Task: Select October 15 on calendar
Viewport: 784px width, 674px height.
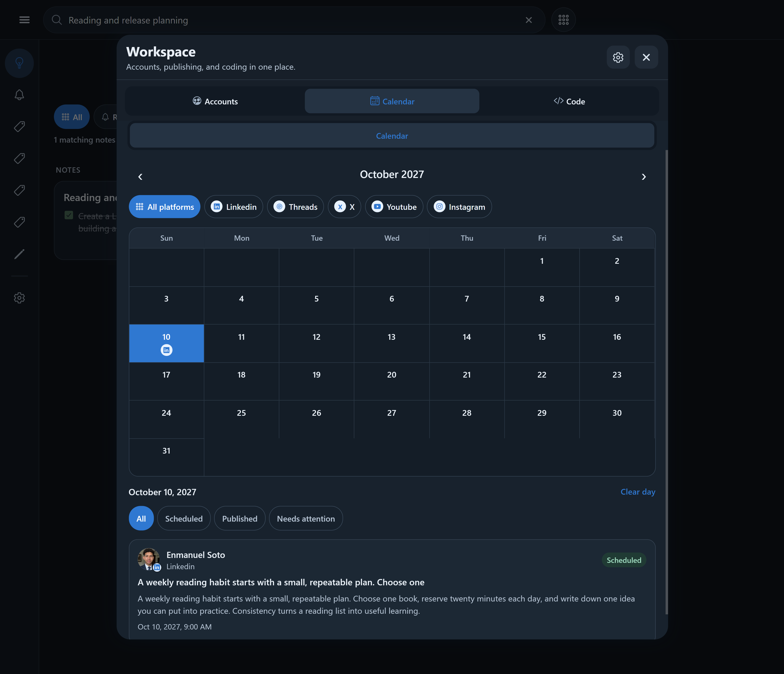Action: pos(542,343)
